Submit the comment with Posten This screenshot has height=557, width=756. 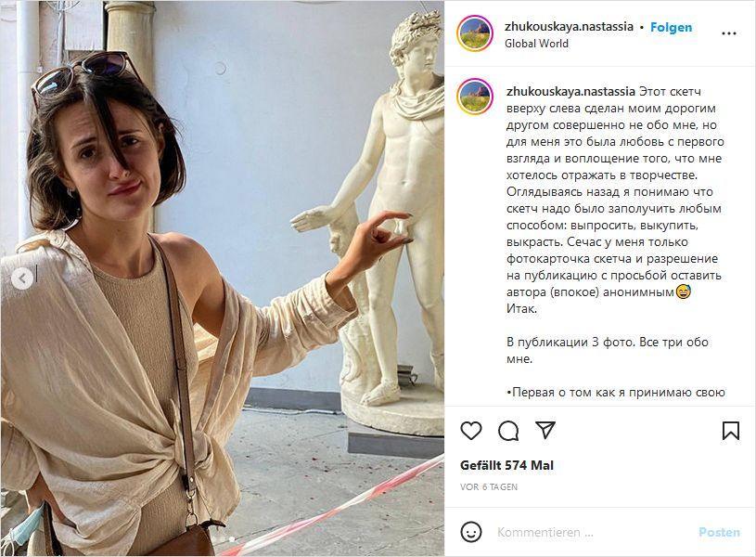pyautogui.click(x=719, y=532)
